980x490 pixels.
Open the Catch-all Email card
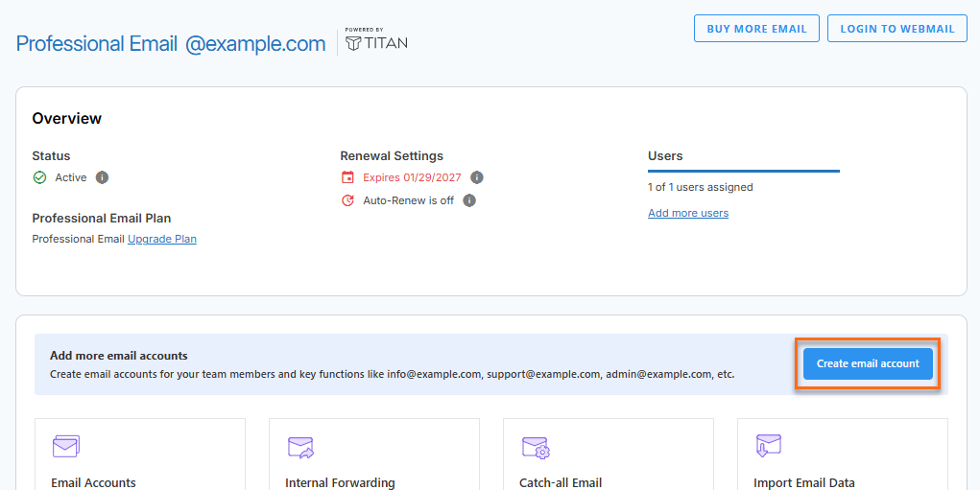609,455
